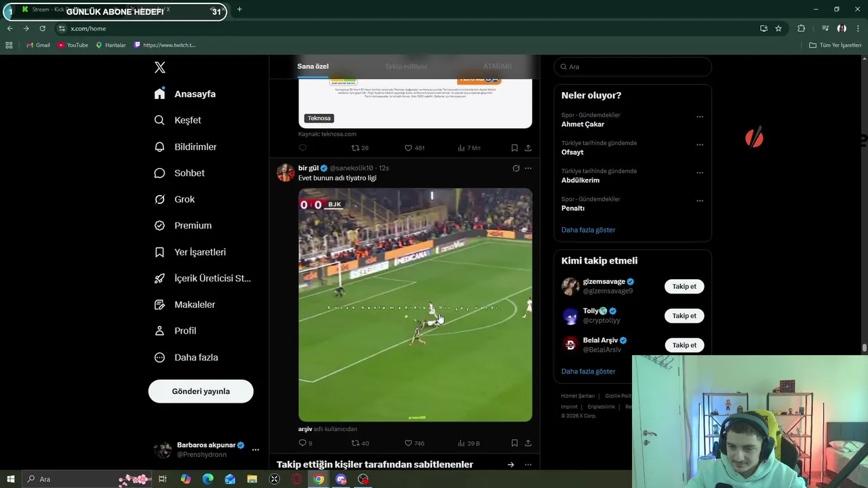
Task: Play the BJK match video thumbnail
Action: 415,305
